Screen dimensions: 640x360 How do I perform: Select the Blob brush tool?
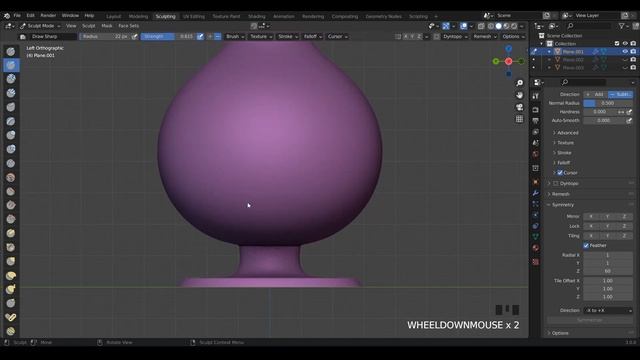[11, 149]
